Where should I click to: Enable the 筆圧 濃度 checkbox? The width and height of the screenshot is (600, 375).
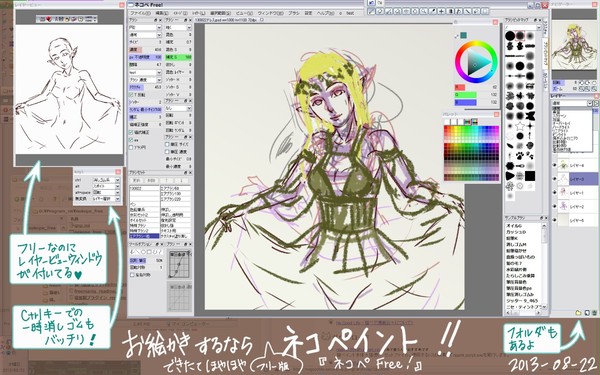(x=167, y=152)
